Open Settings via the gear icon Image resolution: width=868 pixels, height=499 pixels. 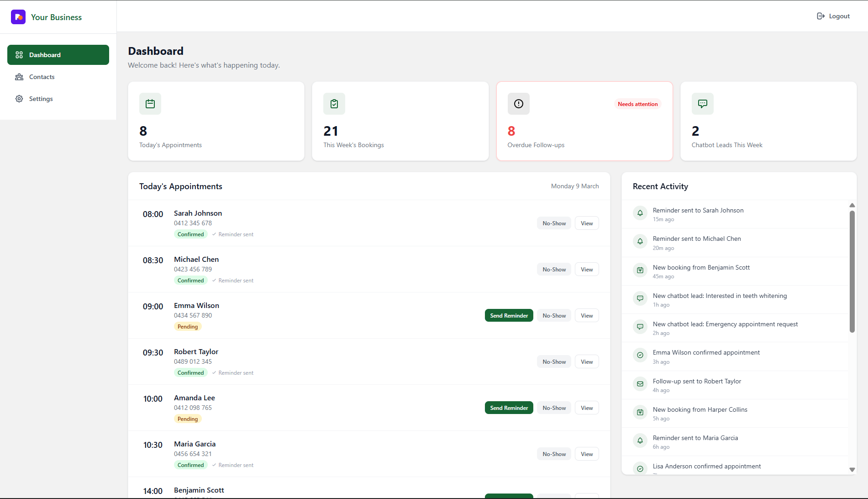pyautogui.click(x=19, y=99)
